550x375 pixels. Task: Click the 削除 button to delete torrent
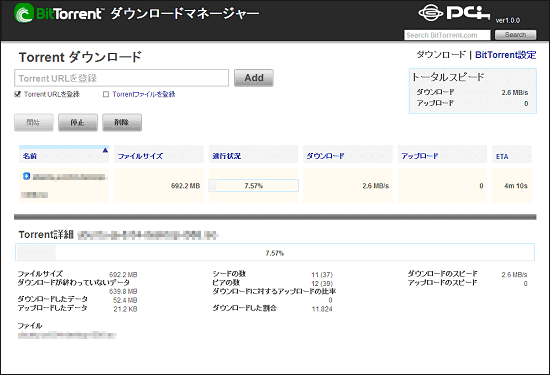[x=122, y=122]
